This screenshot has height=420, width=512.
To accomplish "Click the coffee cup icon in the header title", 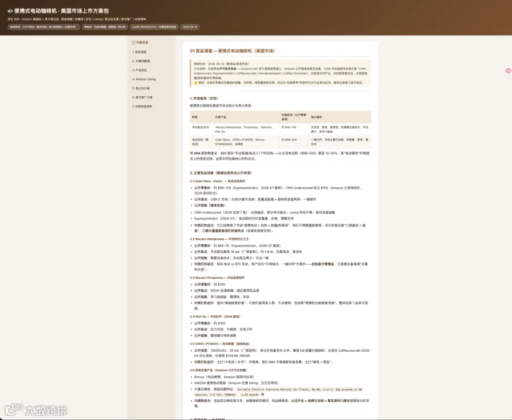I will pos(10,11).
